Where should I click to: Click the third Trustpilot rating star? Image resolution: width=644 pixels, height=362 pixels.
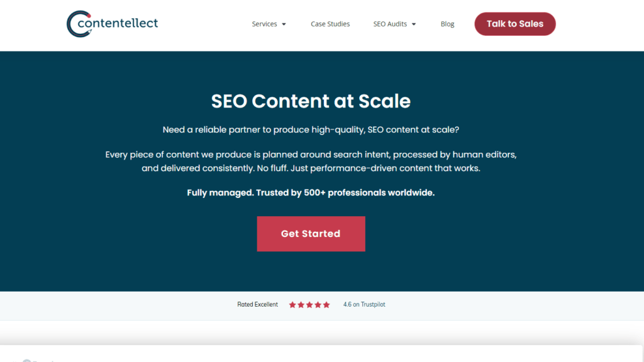[309, 305]
